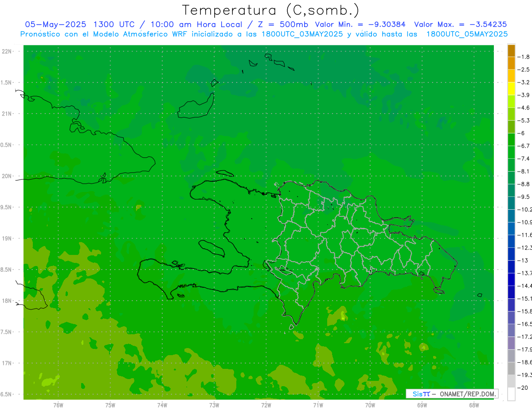
Task: Click the "Valor Min. = -9.30384" readout
Action: [360, 24]
